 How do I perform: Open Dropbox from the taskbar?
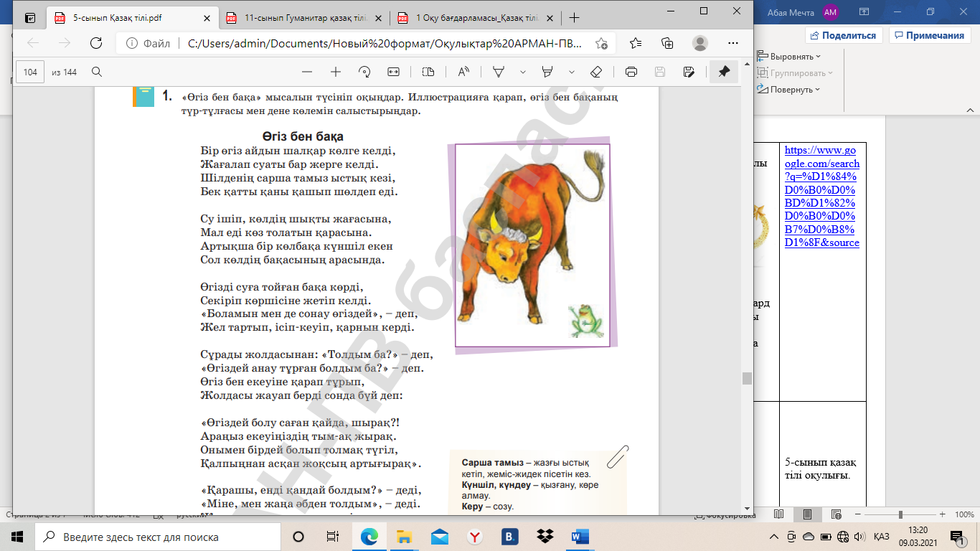pos(545,537)
